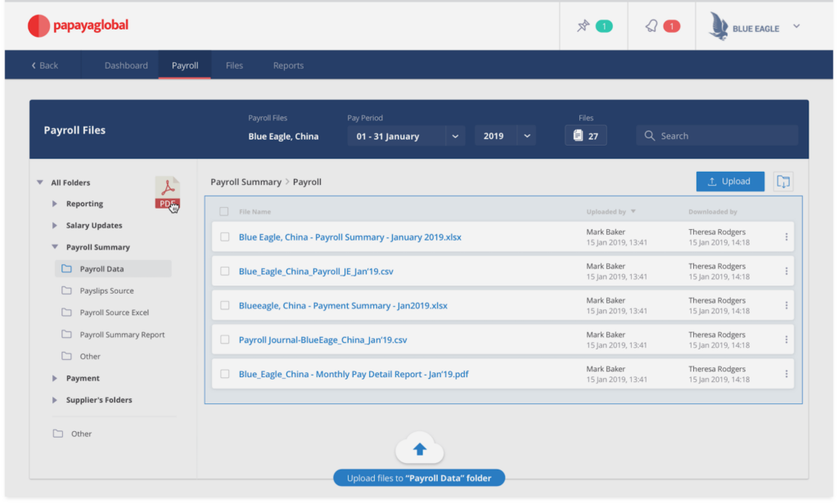Click the papayaglobal logo

78,25
